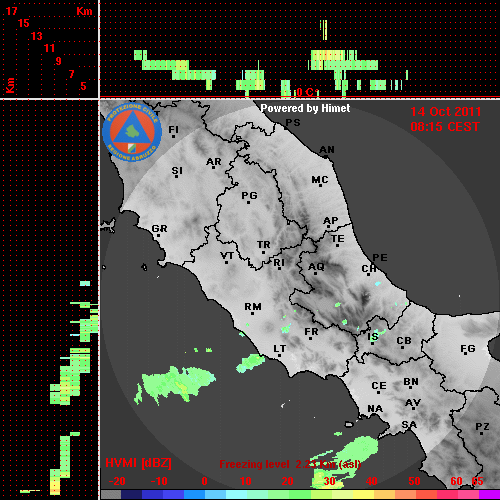This screenshot has height=500, width=500.
Task: Click the '0 C°' freezing line label
Action: (x=308, y=92)
